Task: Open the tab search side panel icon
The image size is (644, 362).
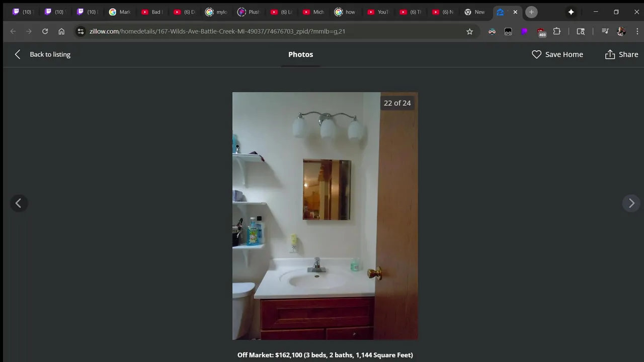Action: pyautogui.click(x=581, y=31)
